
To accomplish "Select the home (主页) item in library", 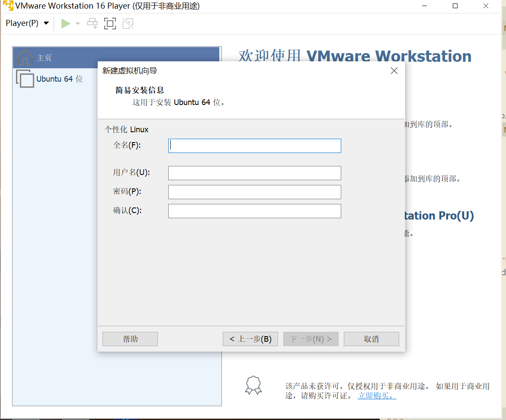I will tap(116, 58).
